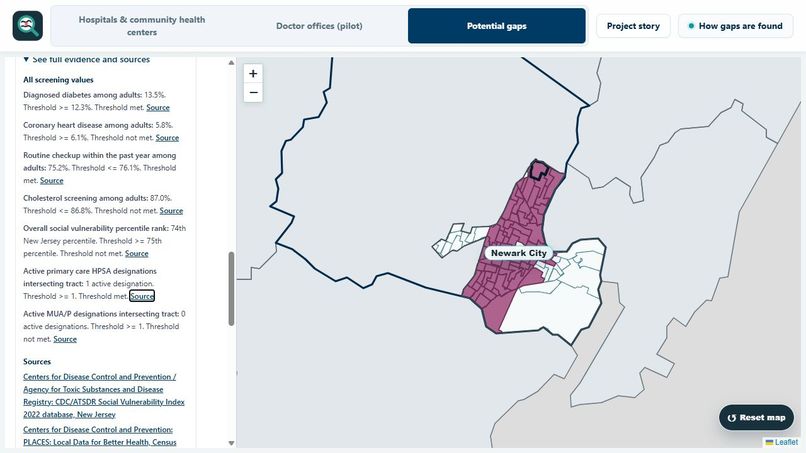Open Source link for social vulnerability rank
Viewport: 806px width, 453px height.
[137, 253]
